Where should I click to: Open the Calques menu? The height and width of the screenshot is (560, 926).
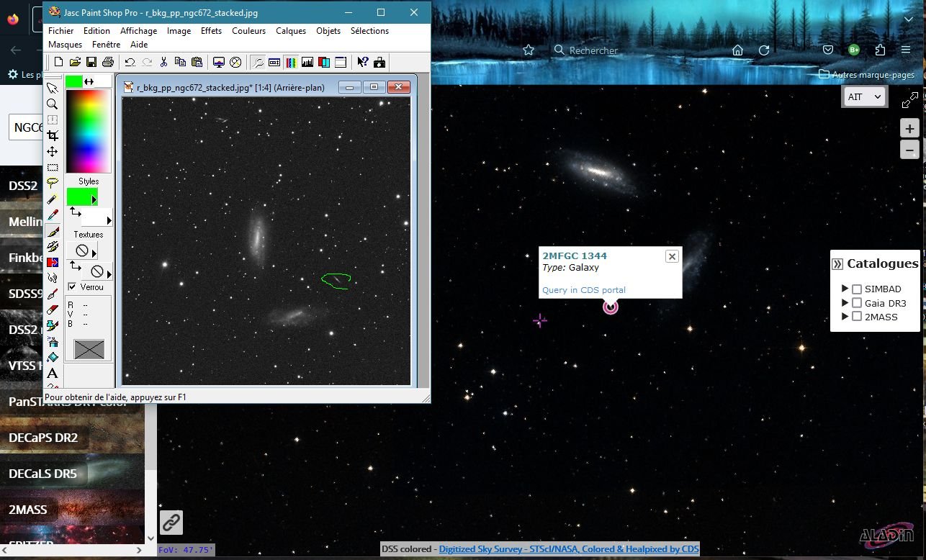(x=291, y=31)
